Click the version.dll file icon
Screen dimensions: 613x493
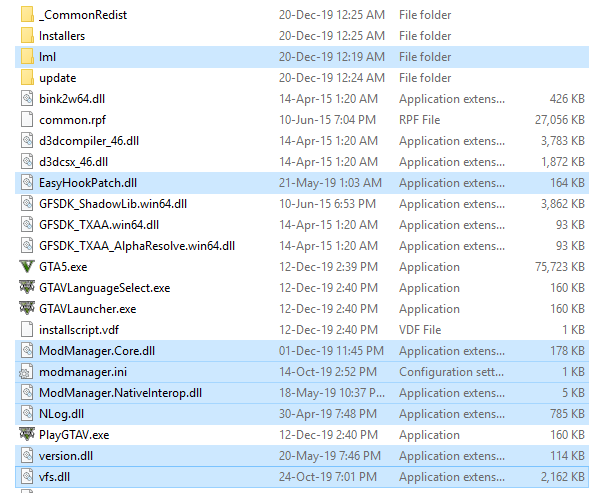tap(27, 456)
